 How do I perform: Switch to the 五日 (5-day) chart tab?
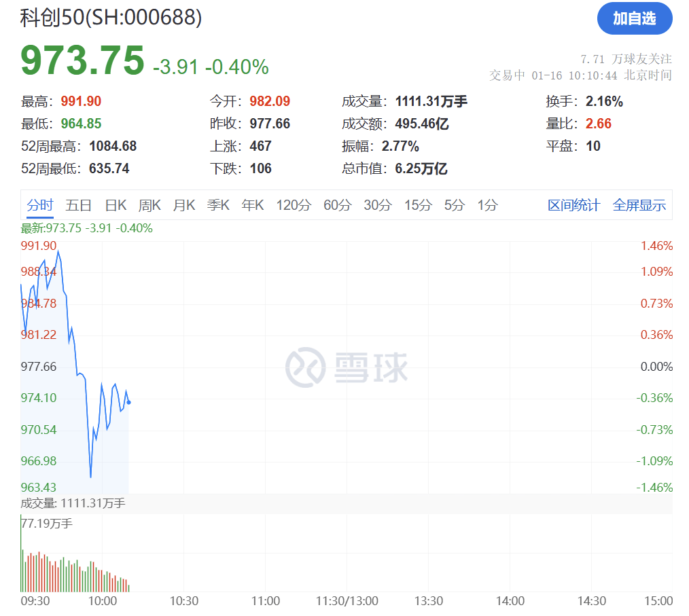(x=79, y=204)
